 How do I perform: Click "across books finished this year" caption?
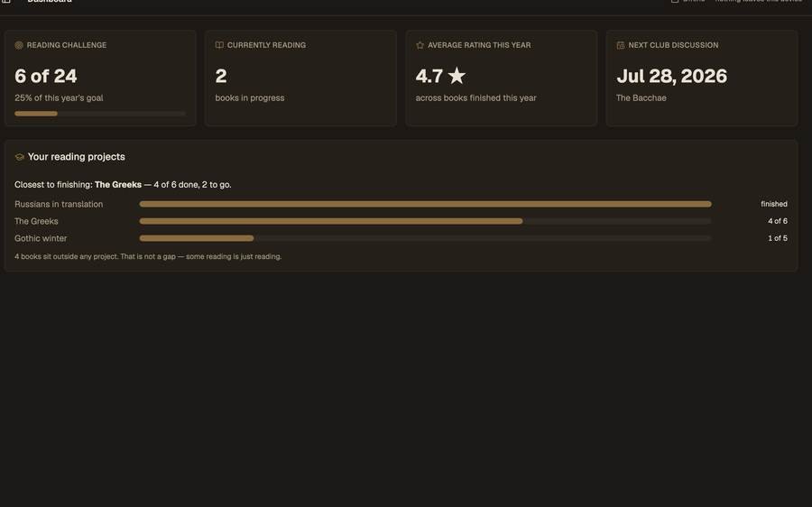click(x=475, y=97)
